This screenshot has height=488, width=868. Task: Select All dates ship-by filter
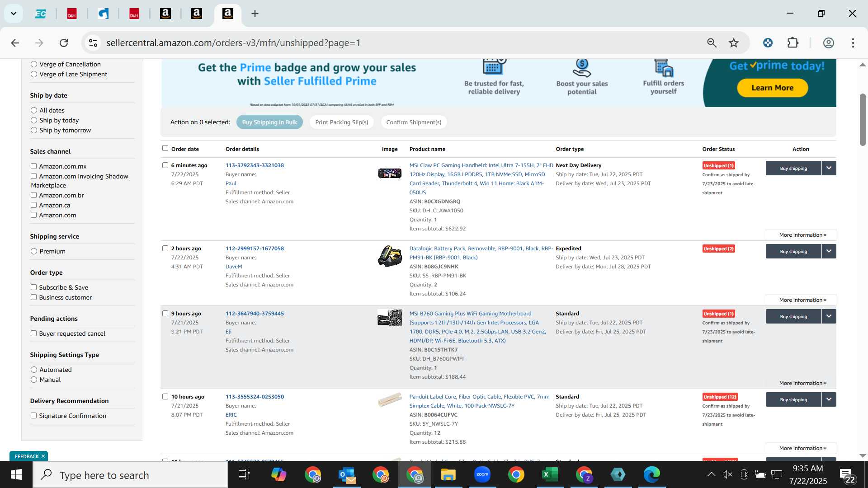[34, 110]
